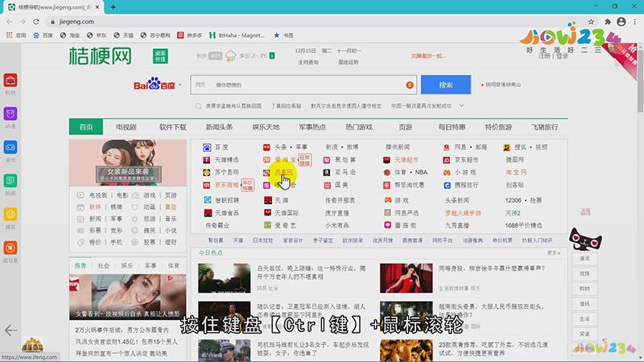Screen dimensions: 644x362
Task: Open the 女装新品来袭 banner image
Action: pos(128,163)
